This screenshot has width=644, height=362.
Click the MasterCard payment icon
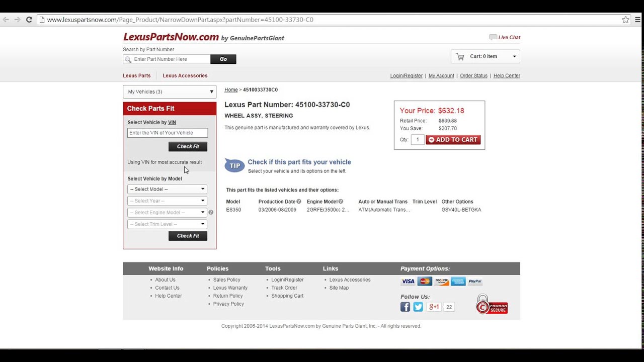click(425, 282)
